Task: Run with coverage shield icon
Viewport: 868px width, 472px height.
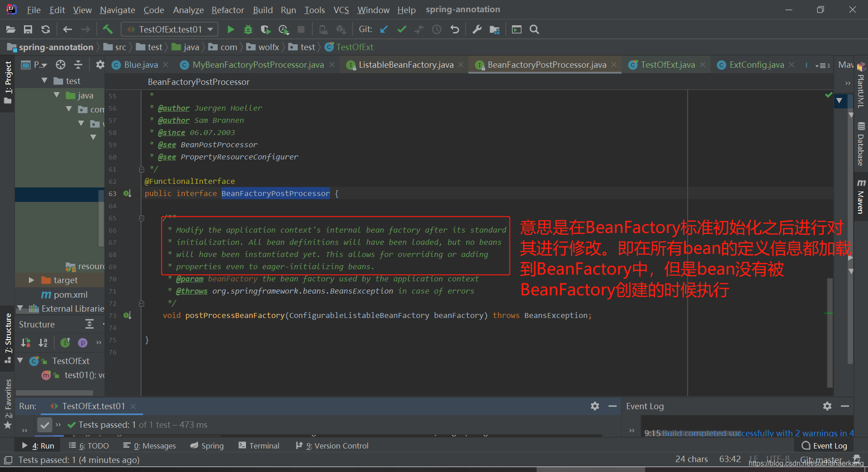Action: 266,29
